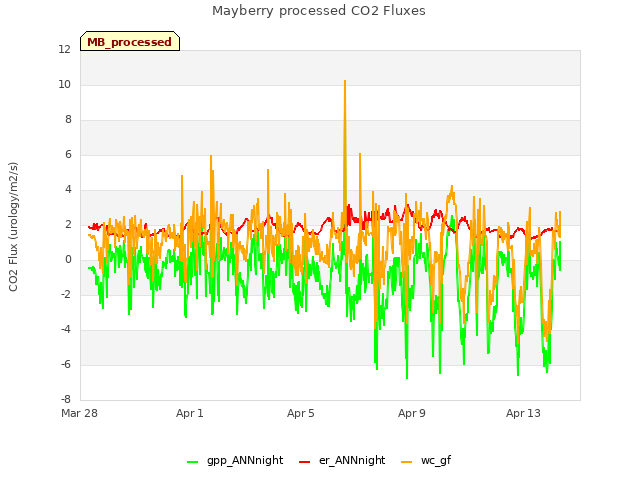Click the Mar 28 x-axis label
The image size is (640, 480).
[x=79, y=413]
